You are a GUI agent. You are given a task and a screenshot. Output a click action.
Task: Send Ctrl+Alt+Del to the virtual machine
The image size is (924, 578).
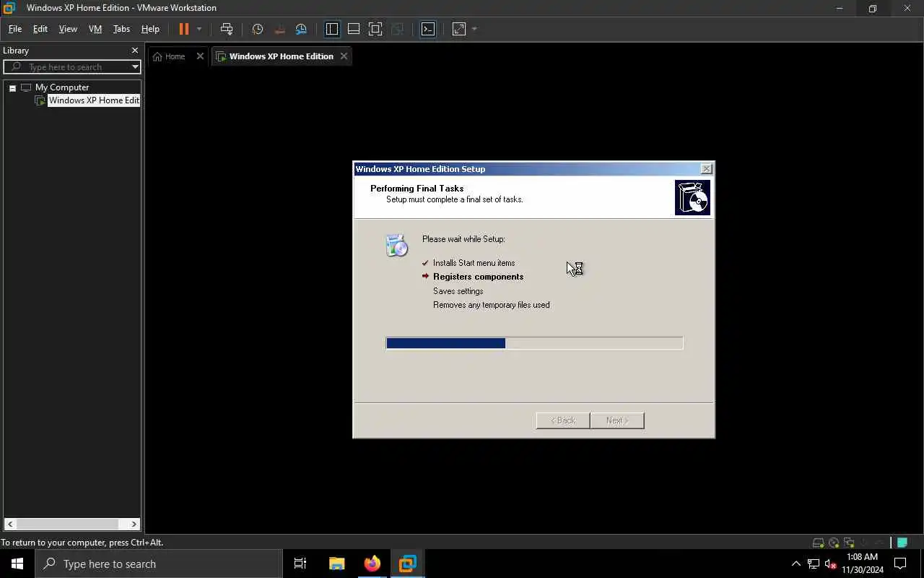tap(227, 29)
